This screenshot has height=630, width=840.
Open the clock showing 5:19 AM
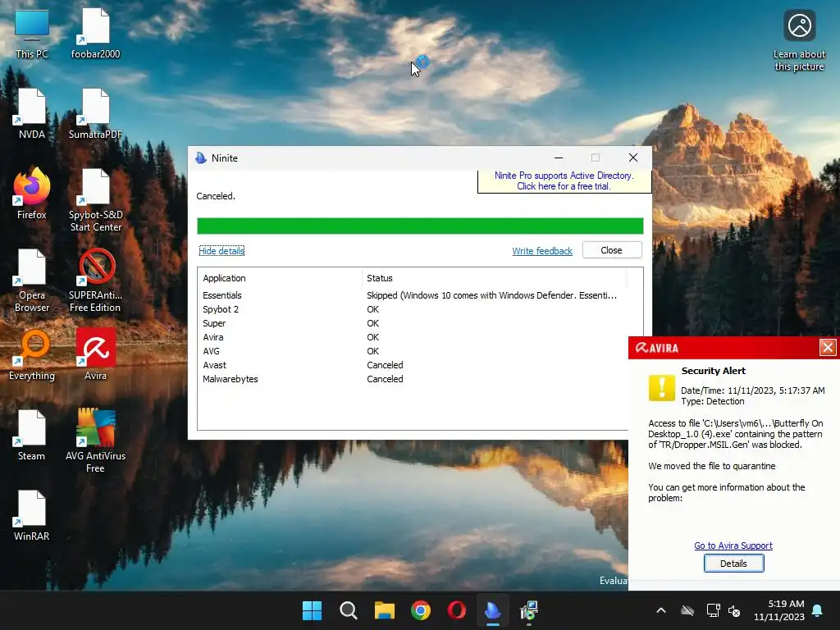779,610
